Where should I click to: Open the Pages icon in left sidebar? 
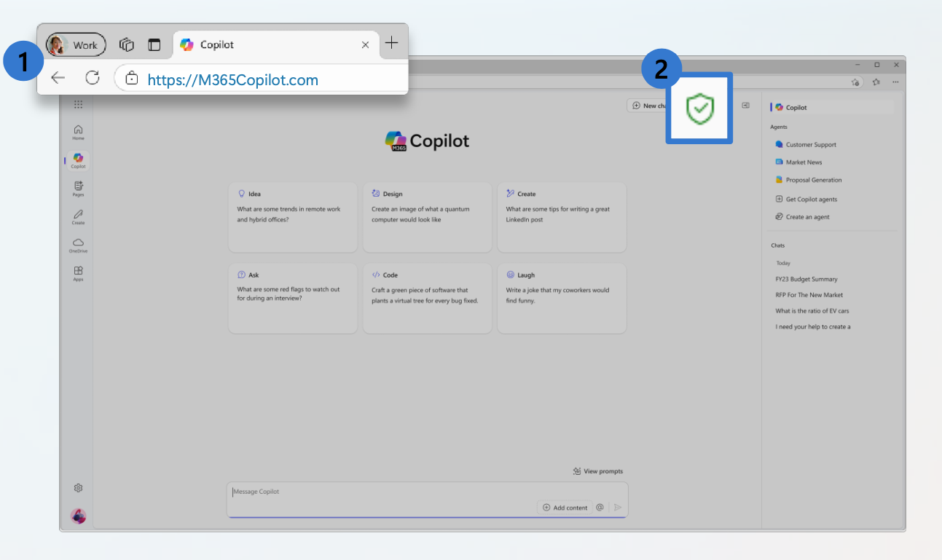[78, 188]
